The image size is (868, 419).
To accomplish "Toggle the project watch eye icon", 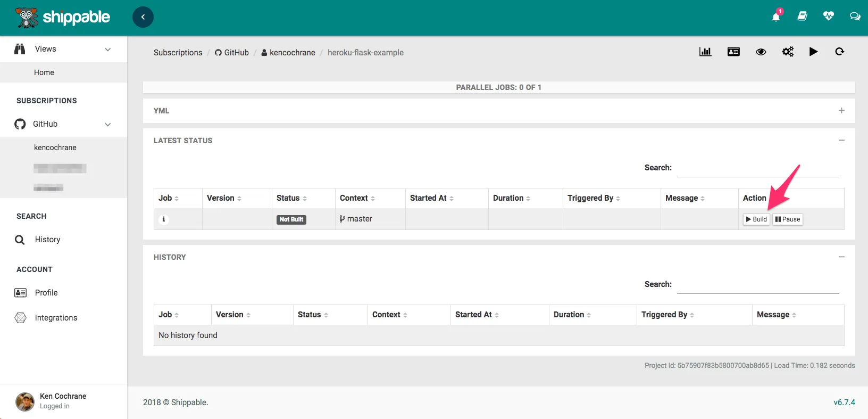I will click(x=761, y=52).
